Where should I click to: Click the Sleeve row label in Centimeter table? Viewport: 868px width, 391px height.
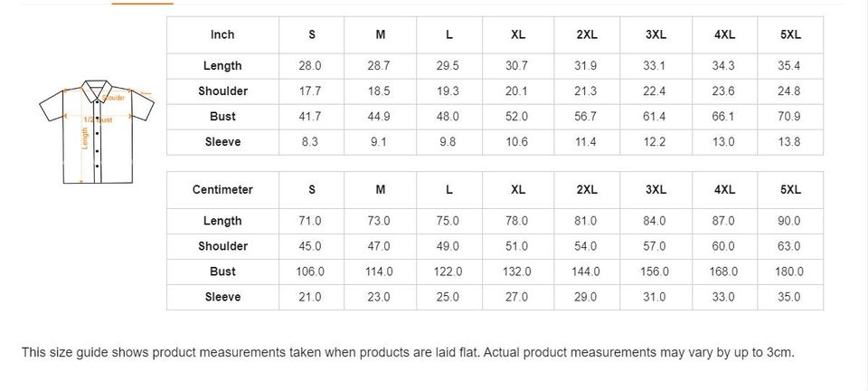click(x=222, y=297)
